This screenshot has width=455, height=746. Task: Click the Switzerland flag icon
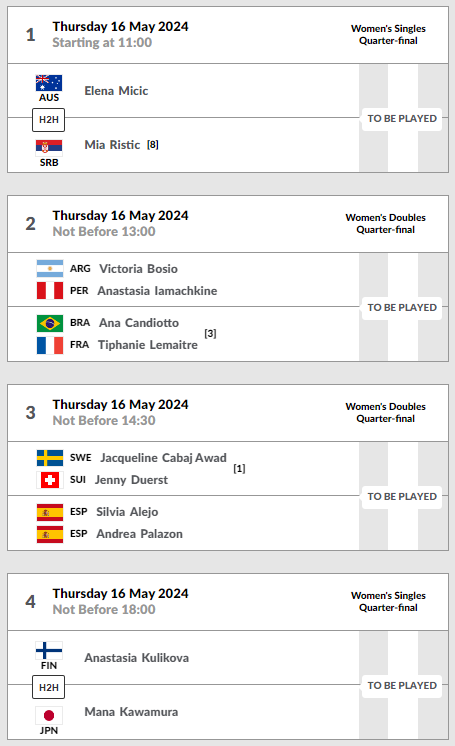pyautogui.click(x=50, y=480)
